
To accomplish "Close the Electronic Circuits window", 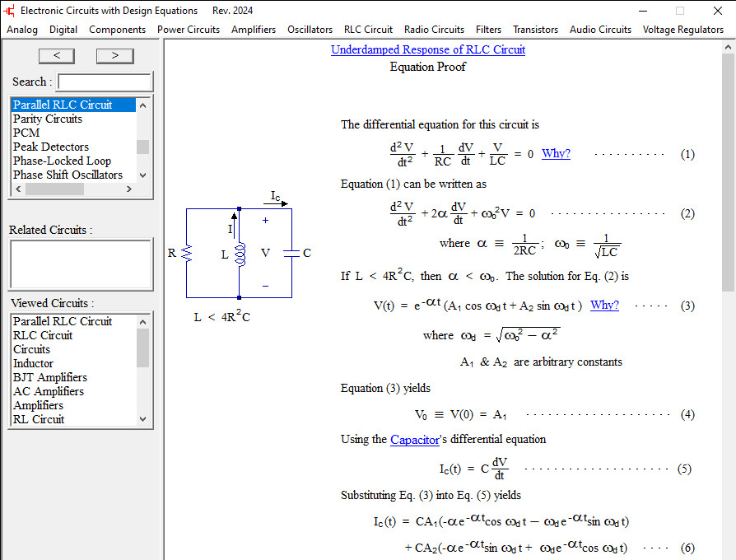I will [x=718, y=11].
